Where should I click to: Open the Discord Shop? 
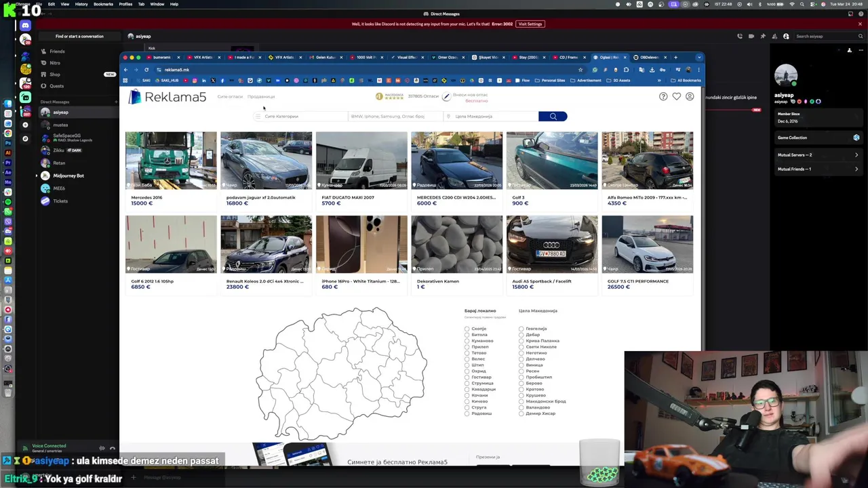55,75
